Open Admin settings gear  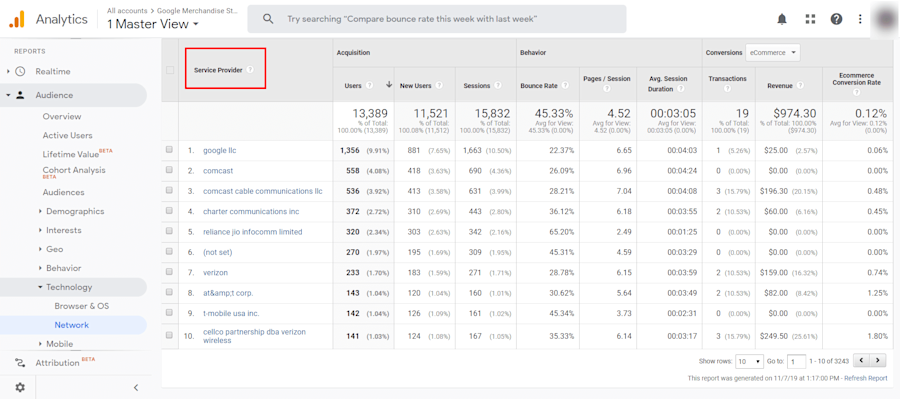[x=20, y=388]
